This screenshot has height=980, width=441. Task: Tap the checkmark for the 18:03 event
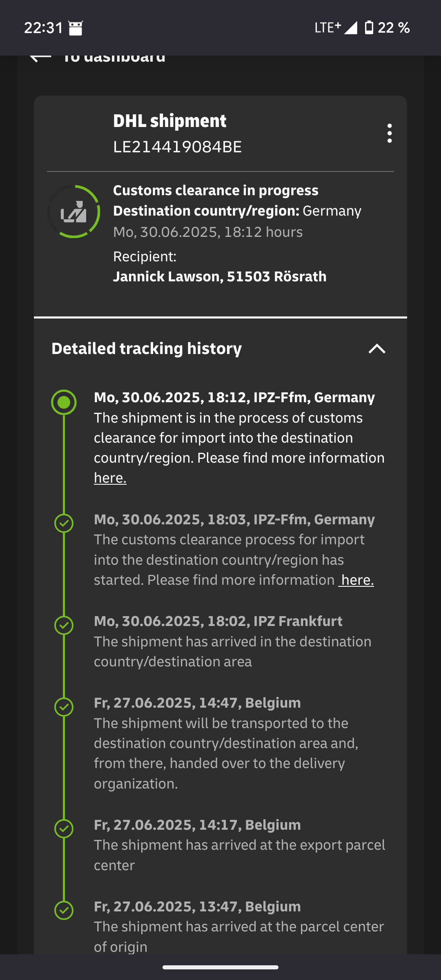[64, 523]
